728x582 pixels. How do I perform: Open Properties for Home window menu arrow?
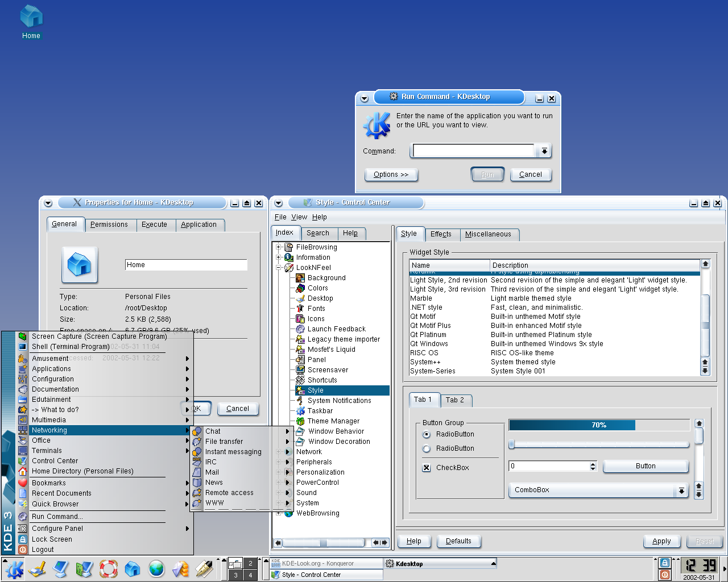click(48, 203)
